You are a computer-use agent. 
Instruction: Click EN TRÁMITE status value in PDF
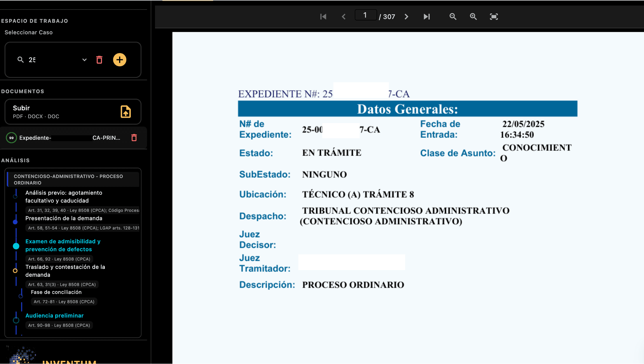332,153
